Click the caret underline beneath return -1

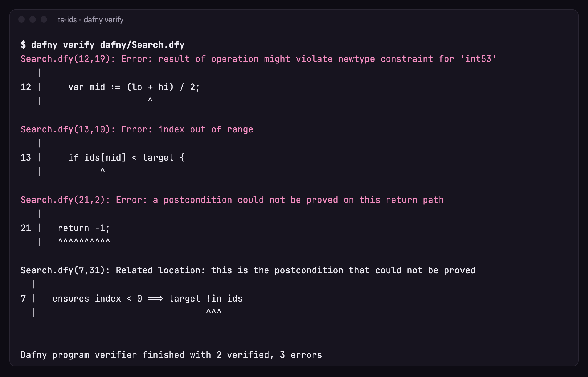click(84, 241)
